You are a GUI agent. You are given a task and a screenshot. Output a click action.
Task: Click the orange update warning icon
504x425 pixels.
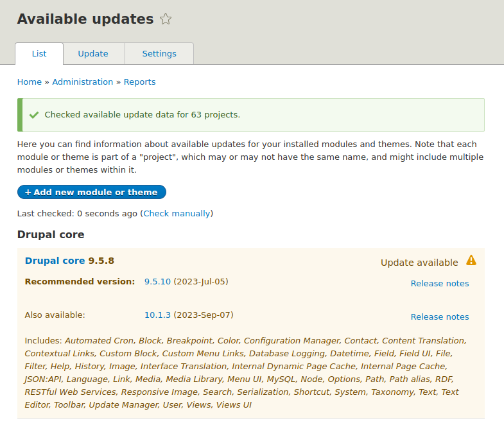471,260
